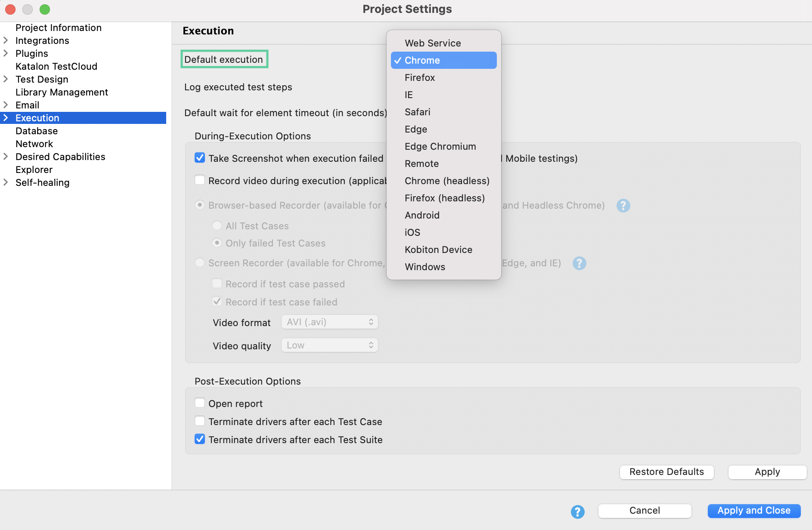Open help via bottom question mark icon
Screen dimensions: 812x530
[x=577, y=512]
